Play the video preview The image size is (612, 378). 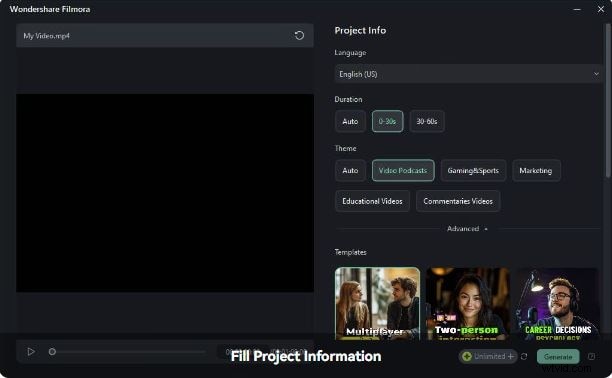tap(31, 352)
